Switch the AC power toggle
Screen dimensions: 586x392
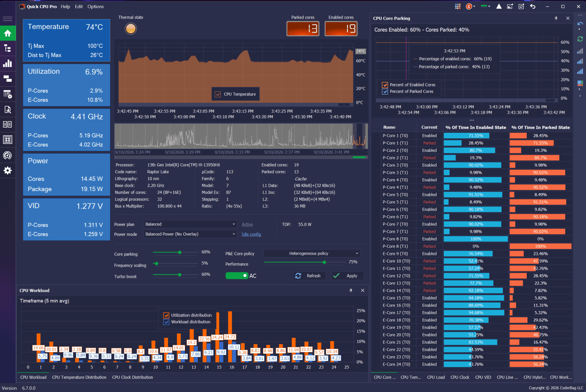237,276
